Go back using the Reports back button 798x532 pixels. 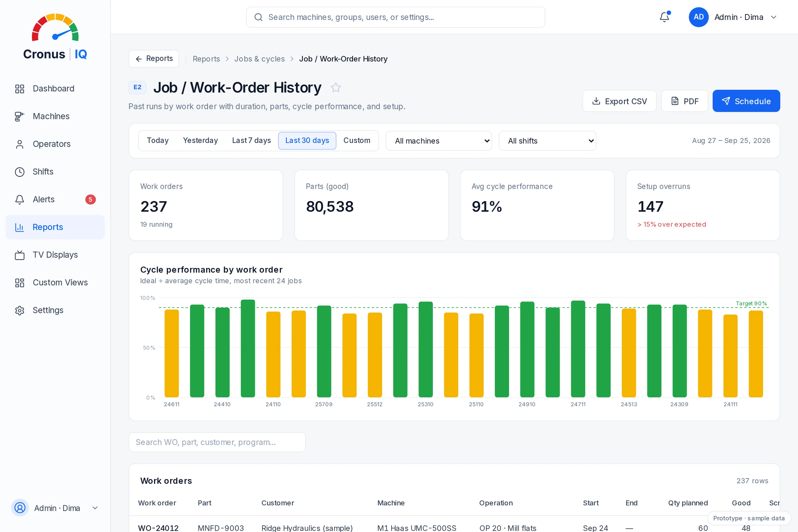tap(154, 59)
